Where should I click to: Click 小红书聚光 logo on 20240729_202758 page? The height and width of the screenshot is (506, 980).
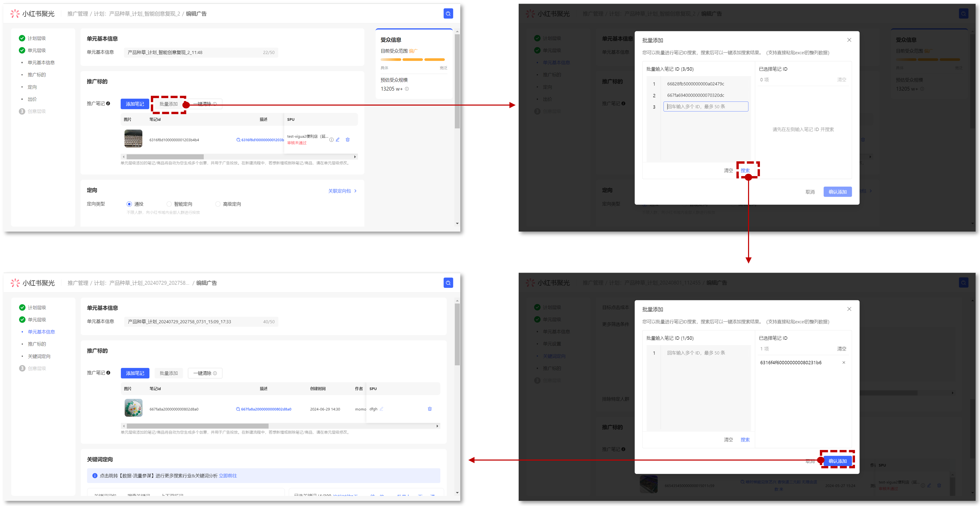tap(33, 283)
